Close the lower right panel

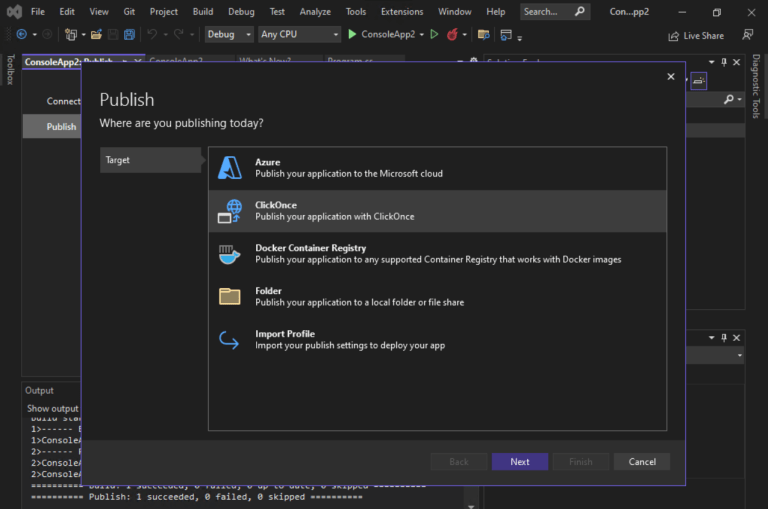[736, 338]
